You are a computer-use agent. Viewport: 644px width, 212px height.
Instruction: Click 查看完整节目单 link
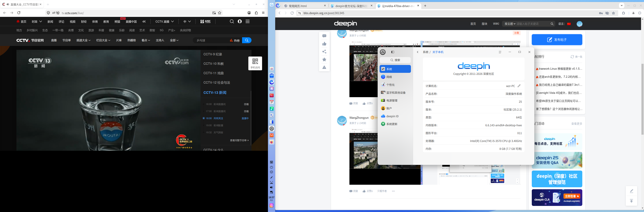(239, 140)
